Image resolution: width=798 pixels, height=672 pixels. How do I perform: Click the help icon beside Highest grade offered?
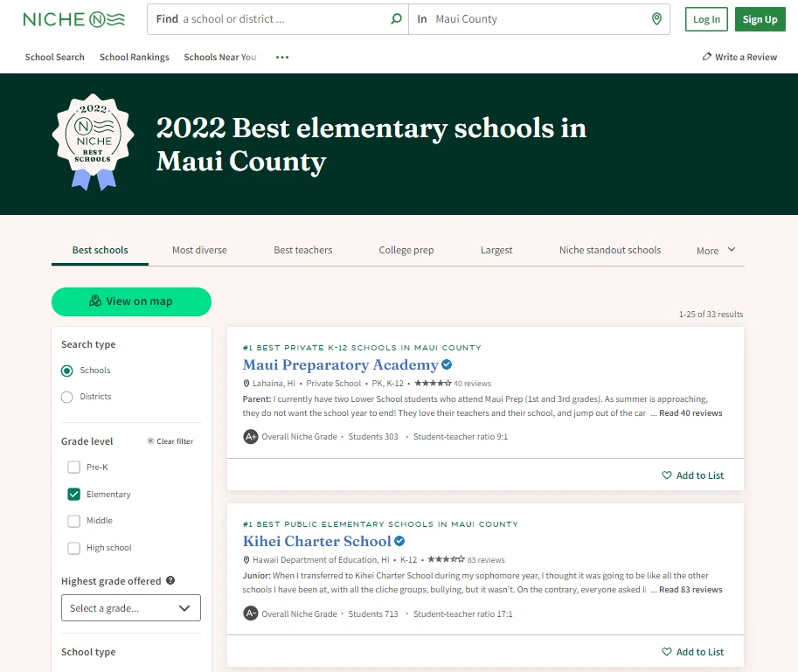[170, 580]
